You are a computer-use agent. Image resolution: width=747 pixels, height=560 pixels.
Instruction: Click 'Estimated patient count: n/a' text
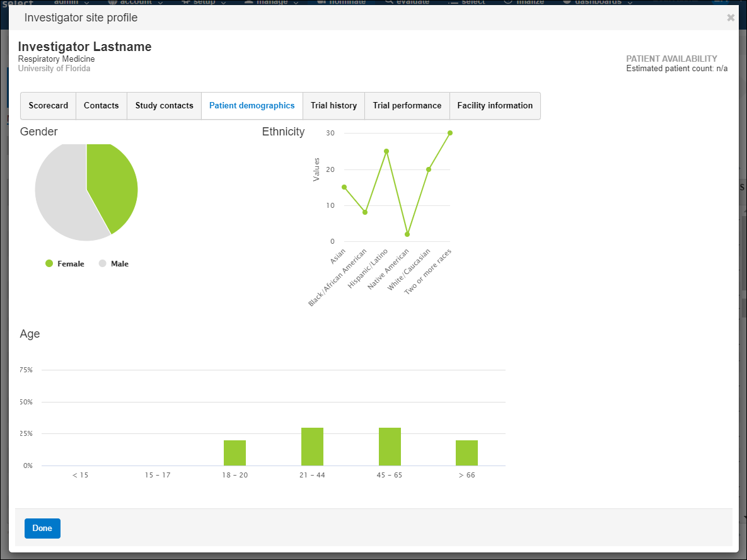tap(677, 69)
